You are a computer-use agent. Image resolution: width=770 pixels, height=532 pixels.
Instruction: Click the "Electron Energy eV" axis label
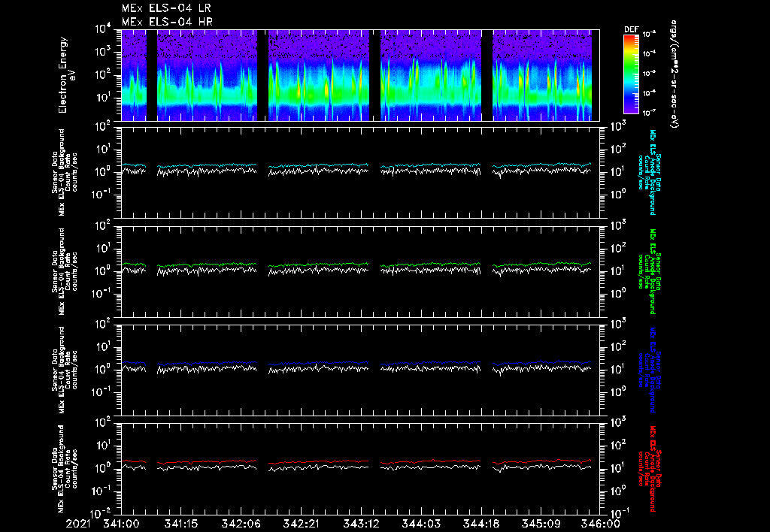(66, 75)
